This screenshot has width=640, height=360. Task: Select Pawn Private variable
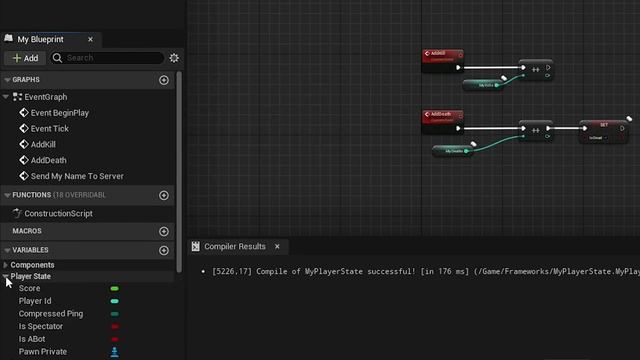click(x=42, y=351)
